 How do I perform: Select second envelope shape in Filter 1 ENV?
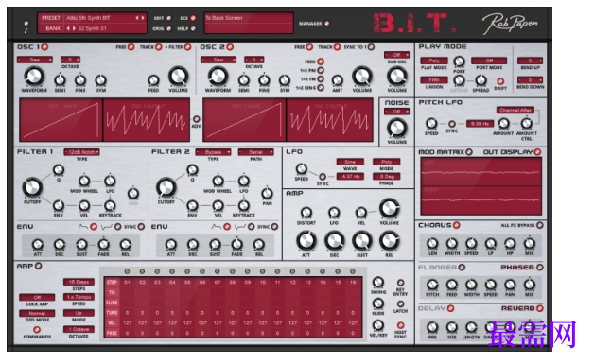[x=118, y=227]
